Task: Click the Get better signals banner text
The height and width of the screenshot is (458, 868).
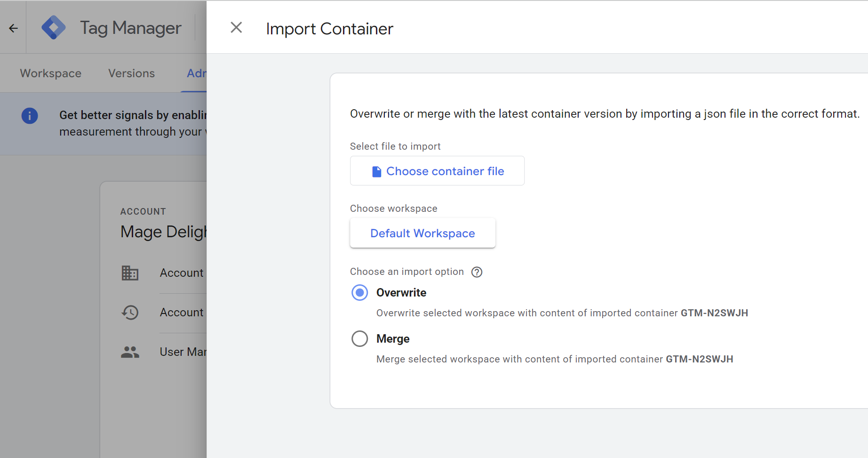Action: point(133,123)
